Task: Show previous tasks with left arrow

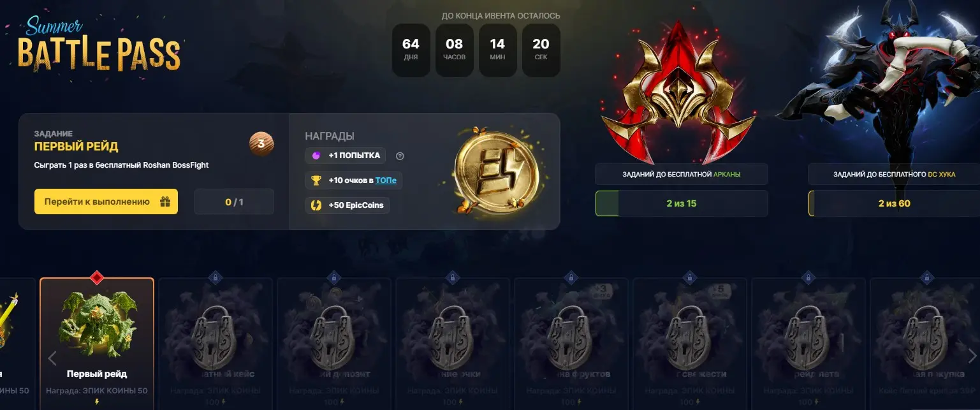Action: click(53, 358)
